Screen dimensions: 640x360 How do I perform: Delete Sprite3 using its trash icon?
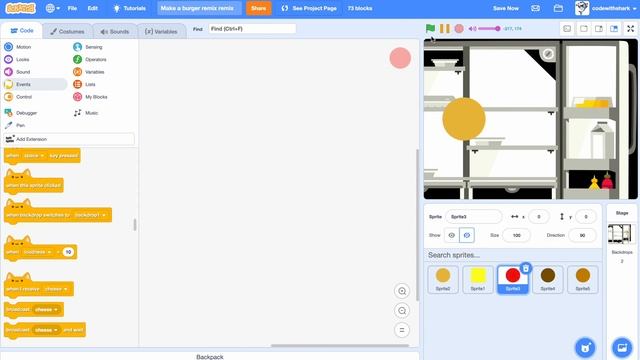tap(526, 268)
